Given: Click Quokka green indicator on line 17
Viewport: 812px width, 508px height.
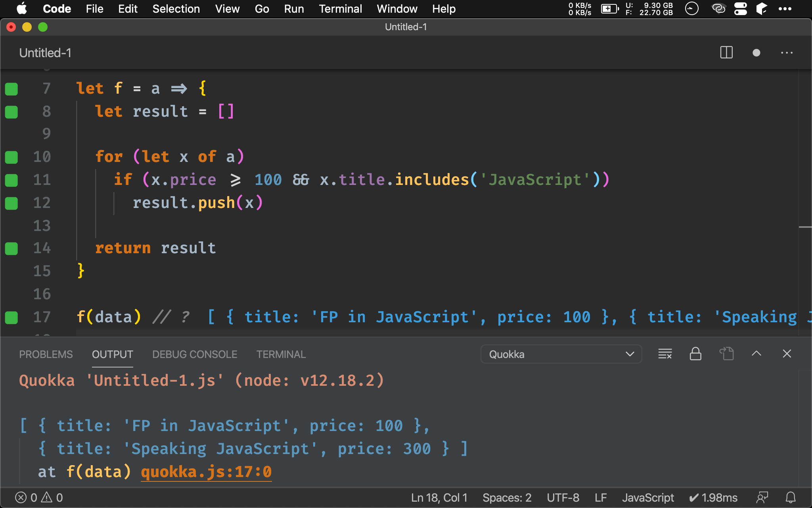Looking at the screenshot, I should click(11, 317).
